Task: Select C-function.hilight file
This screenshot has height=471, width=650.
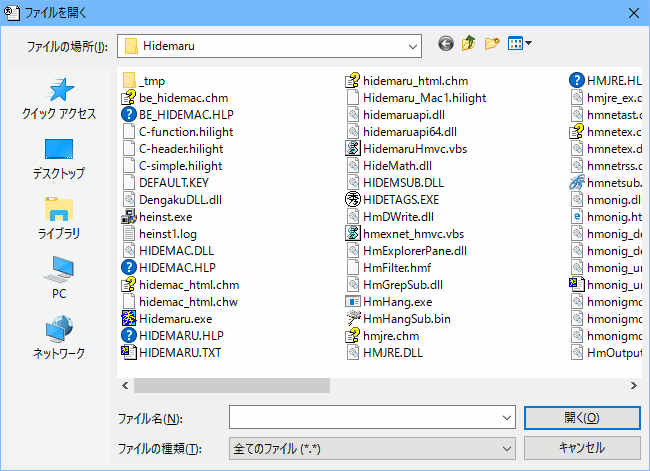Action: point(178,131)
